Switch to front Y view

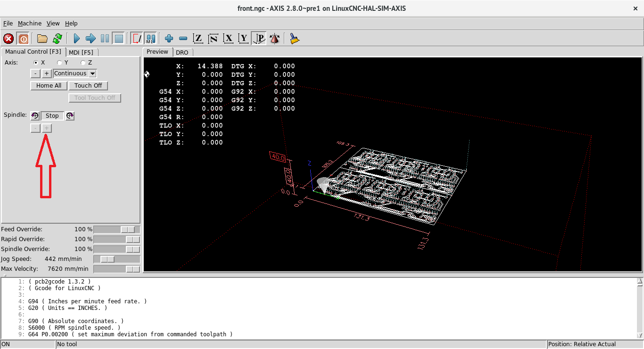(x=244, y=39)
